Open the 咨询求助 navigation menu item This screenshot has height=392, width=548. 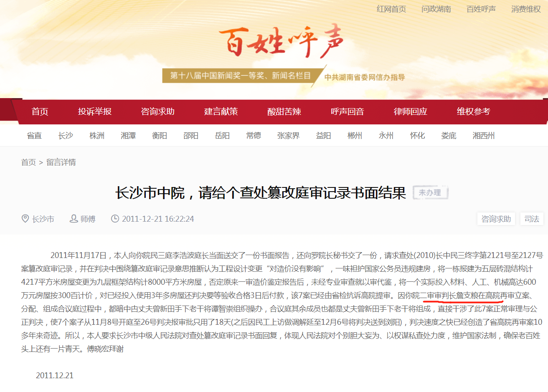point(157,111)
